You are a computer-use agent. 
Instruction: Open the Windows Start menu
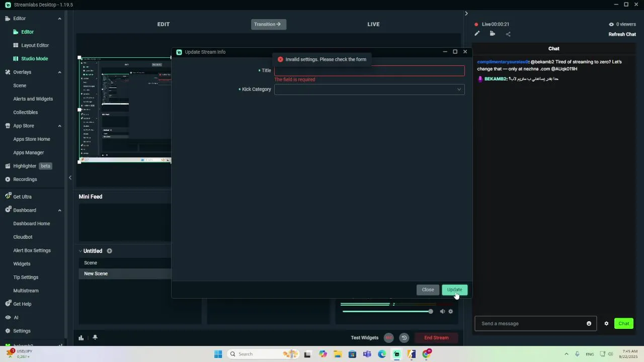tap(218, 354)
